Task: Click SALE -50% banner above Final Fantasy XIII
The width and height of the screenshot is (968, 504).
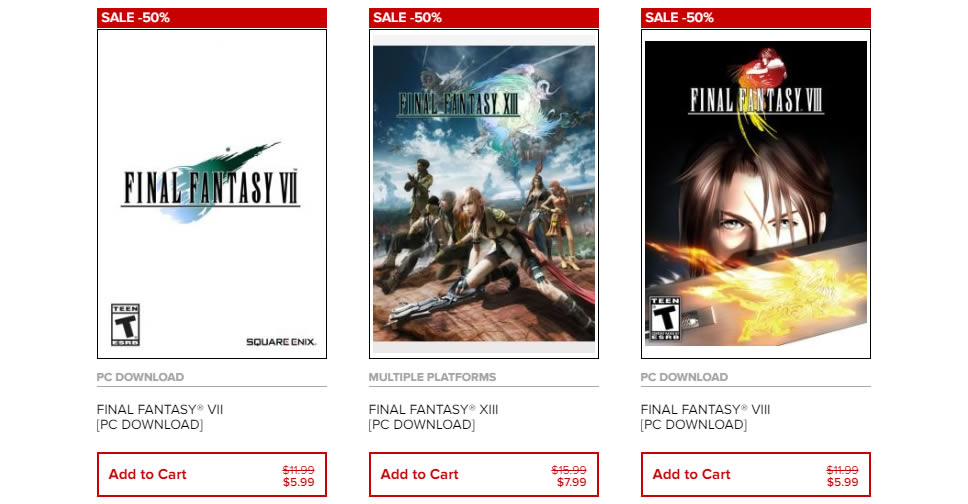Action: [x=484, y=18]
